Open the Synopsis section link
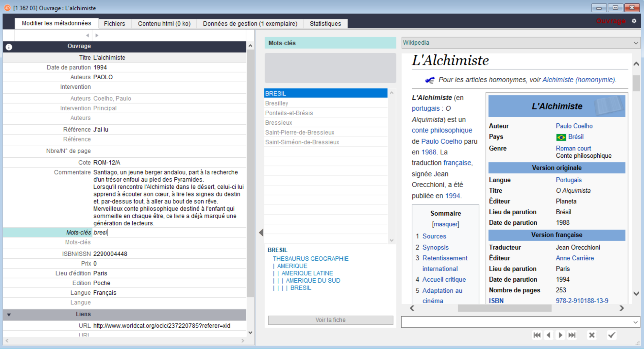The width and height of the screenshot is (644, 349). (435, 247)
